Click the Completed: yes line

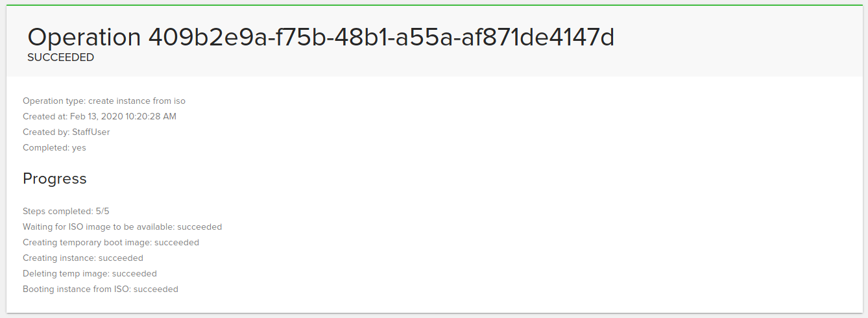tap(54, 148)
